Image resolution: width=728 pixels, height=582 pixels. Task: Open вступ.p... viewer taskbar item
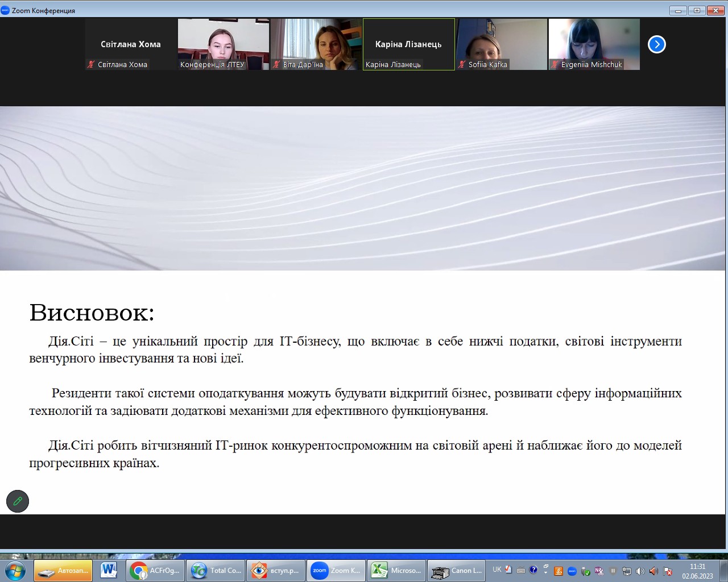276,570
